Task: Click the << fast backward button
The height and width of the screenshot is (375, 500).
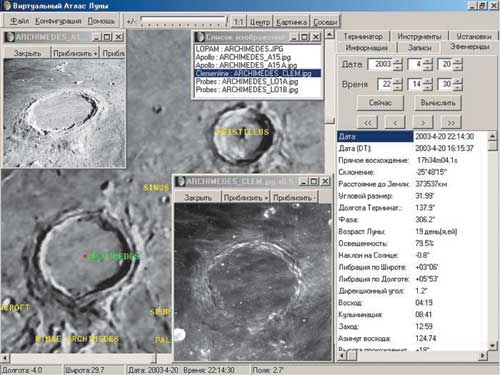Action: (x=367, y=122)
